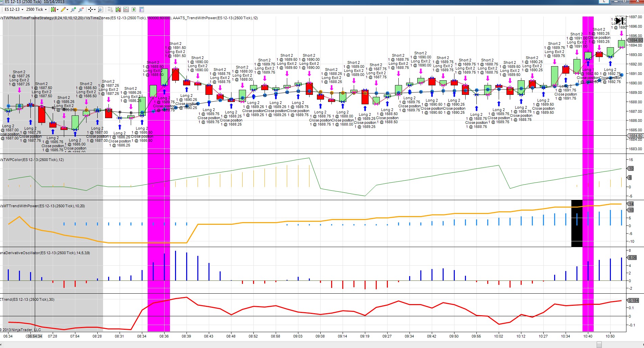Minimize the chart window
Image resolution: width=644 pixels, height=348 pixels.
click(616, 2)
